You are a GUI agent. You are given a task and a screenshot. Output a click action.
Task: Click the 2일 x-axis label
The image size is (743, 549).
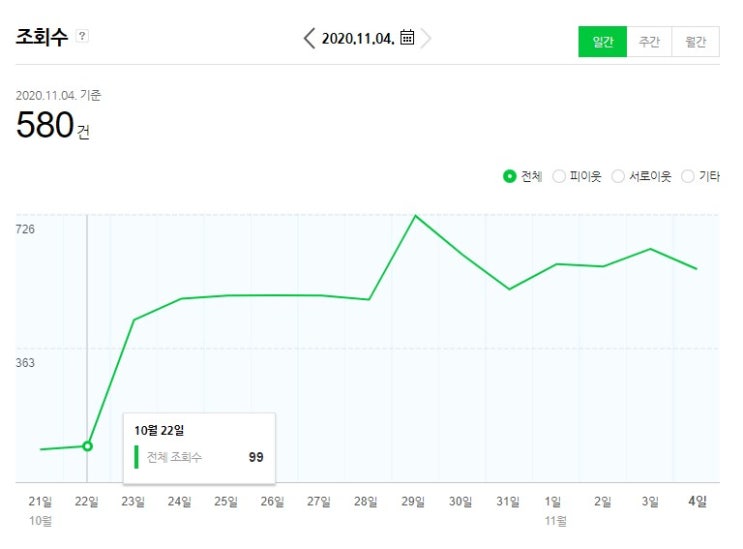tap(603, 501)
